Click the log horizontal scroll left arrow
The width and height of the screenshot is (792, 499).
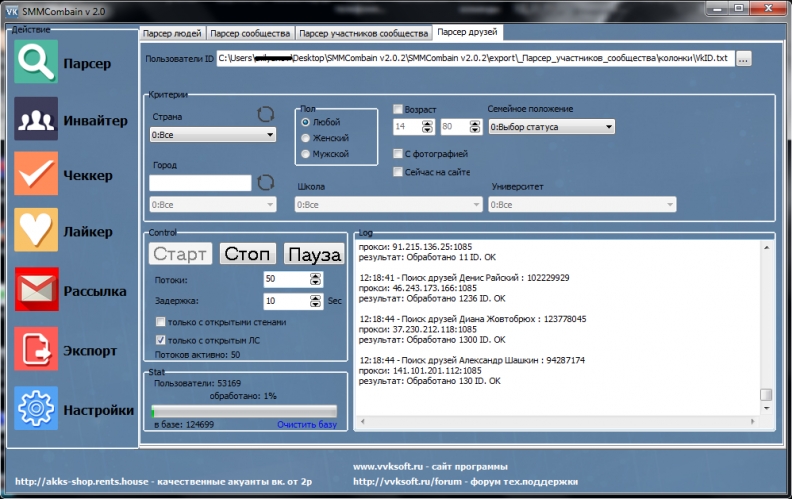pyautogui.click(x=363, y=421)
